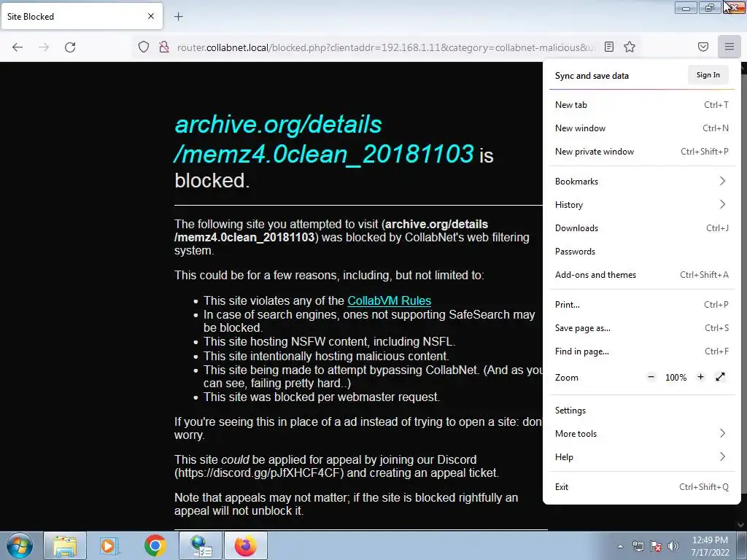Enter full screen with the arrows icon
This screenshot has width=747, height=560.
pos(720,377)
